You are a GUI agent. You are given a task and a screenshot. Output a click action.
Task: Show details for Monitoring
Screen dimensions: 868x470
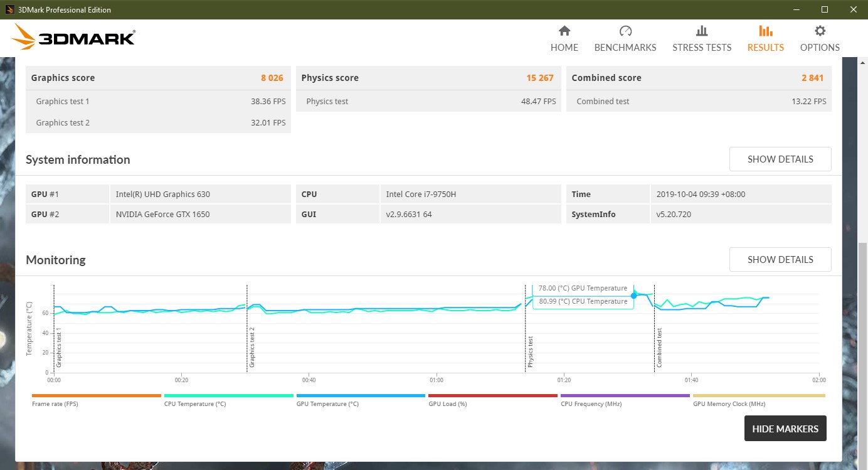(780, 260)
